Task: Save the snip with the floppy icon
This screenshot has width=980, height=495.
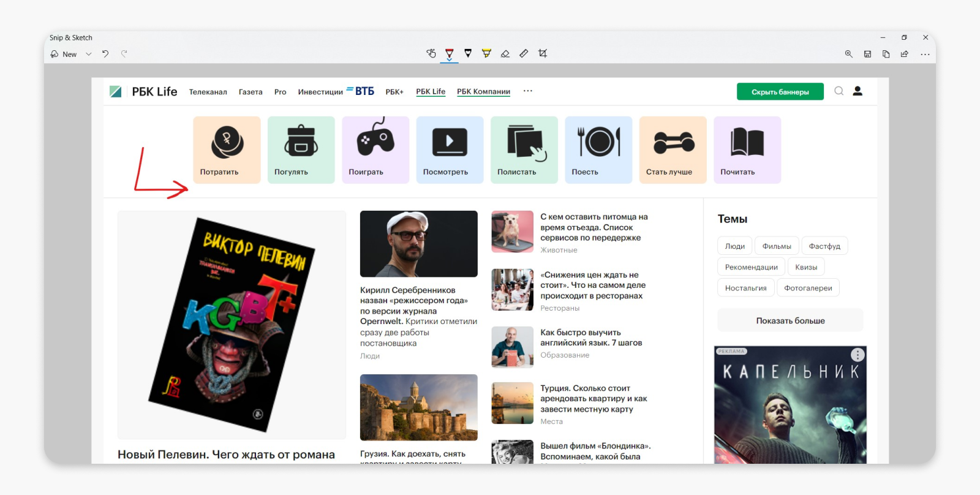Action: [x=867, y=54]
